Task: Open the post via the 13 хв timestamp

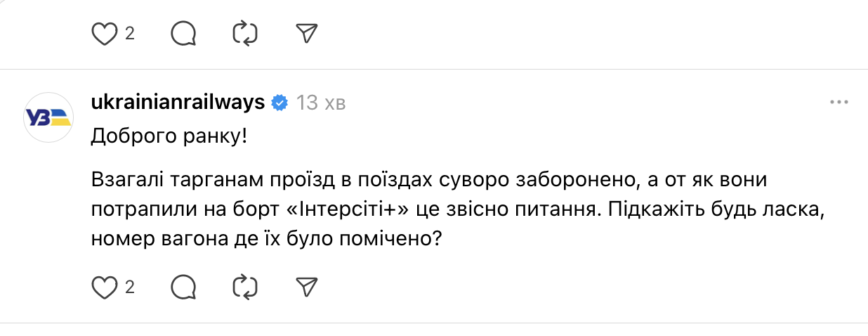Action: (321, 103)
